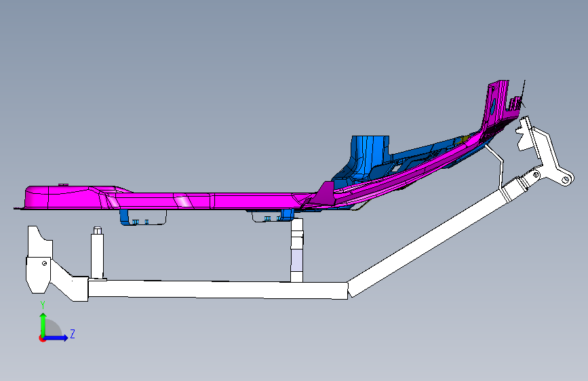Click the blue Z axis arrow of the triad
The image size is (588, 381).
[x=56, y=338]
